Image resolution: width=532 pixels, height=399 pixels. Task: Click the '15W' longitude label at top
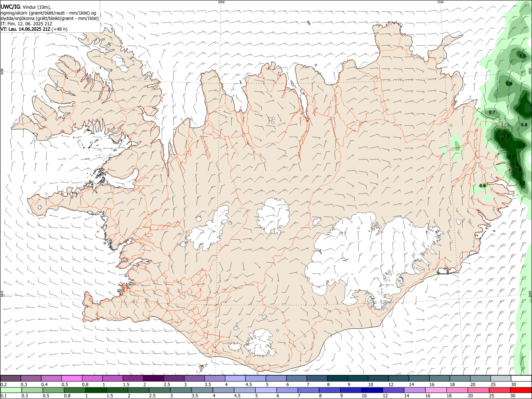coord(440,2)
